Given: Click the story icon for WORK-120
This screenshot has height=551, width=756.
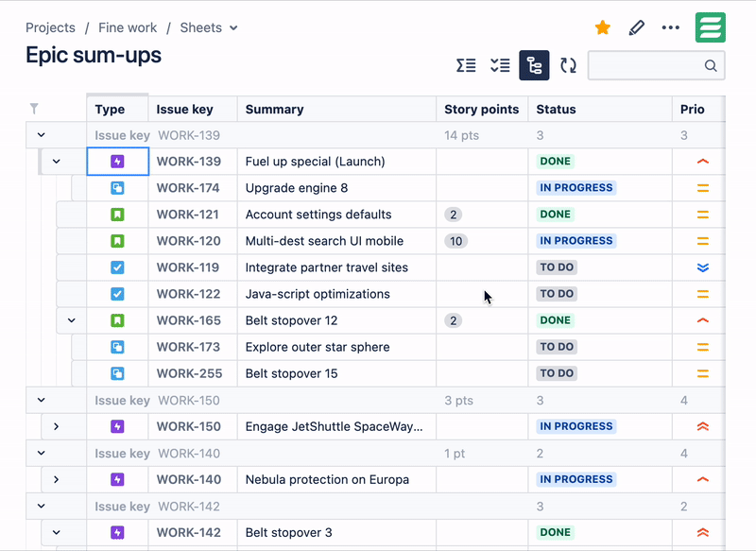Looking at the screenshot, I should (x=117, y=241).
